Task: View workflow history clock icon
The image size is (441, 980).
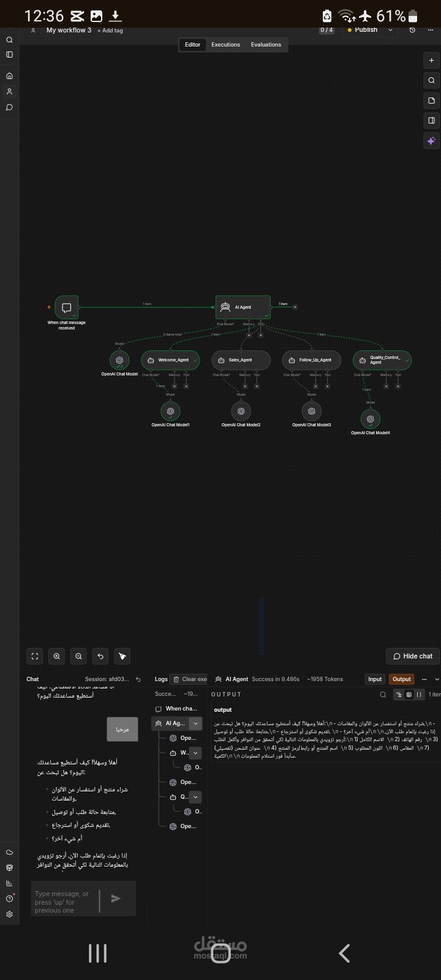Action: click(x=412, y=29)
